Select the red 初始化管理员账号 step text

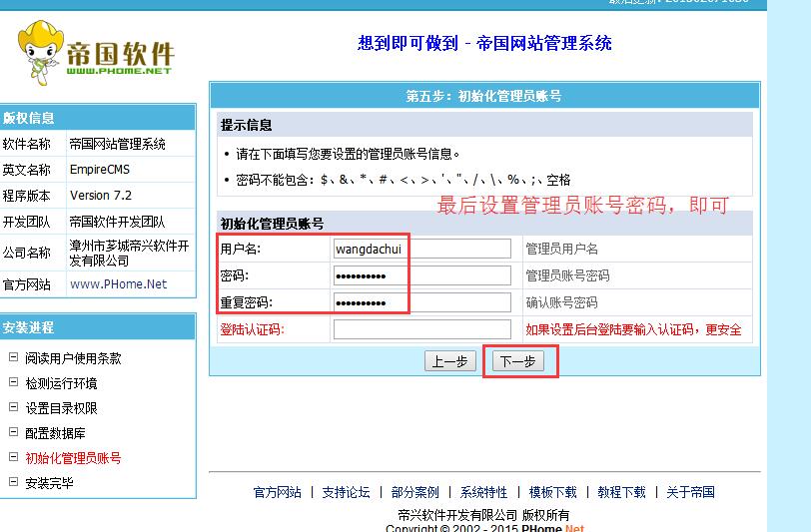click(73, 457)
